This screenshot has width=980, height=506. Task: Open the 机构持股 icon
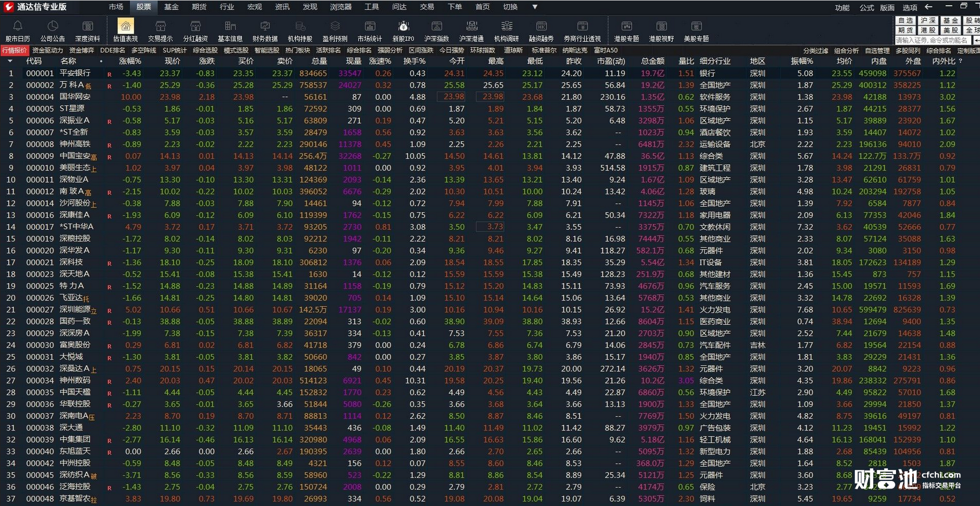pos(300,26)
